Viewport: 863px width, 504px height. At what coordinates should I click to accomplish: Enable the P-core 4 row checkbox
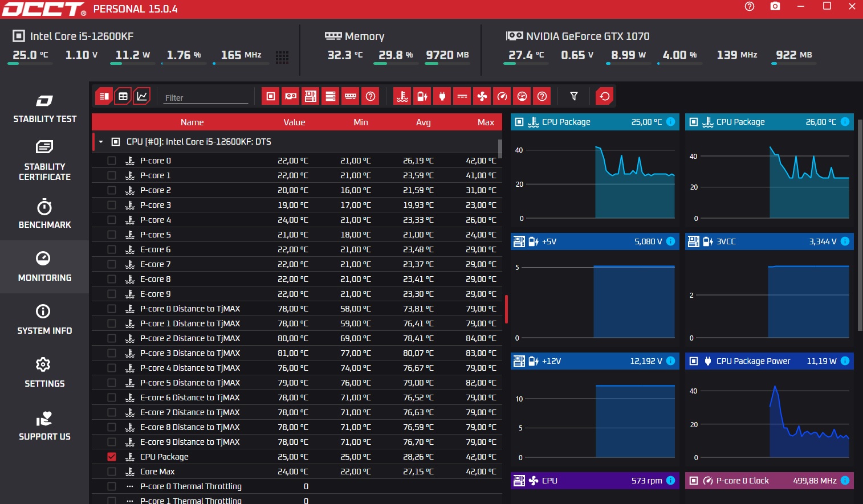click(x=112, y=220)
